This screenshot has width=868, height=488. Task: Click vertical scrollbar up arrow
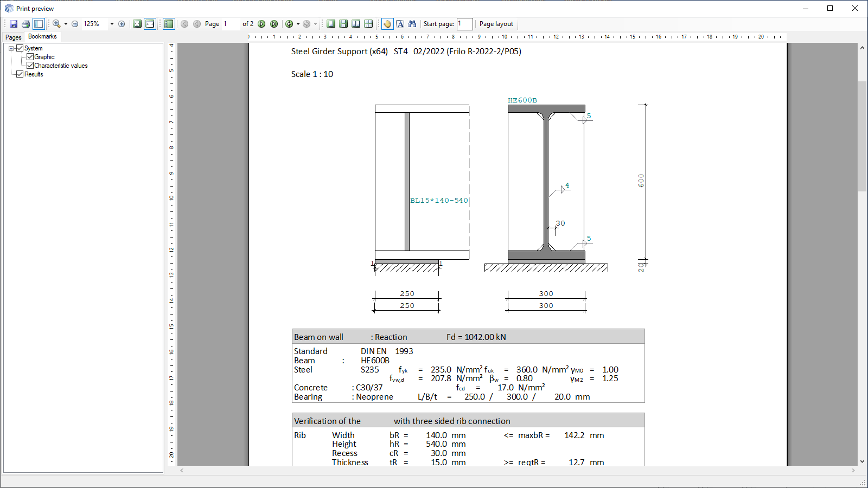(x=863, y=48)
